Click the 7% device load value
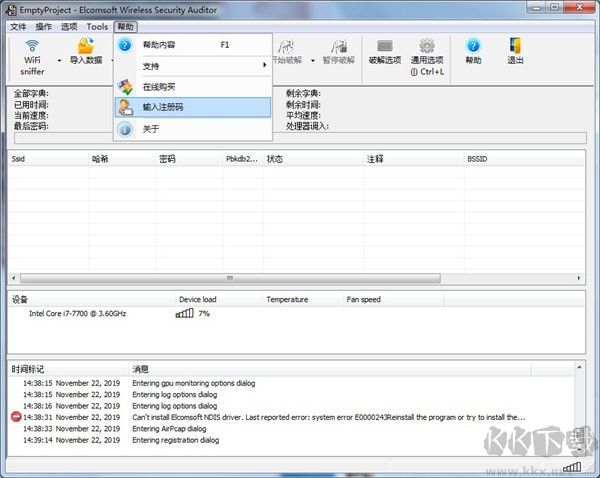The image size is (600, 478). [x=204, y=313]
